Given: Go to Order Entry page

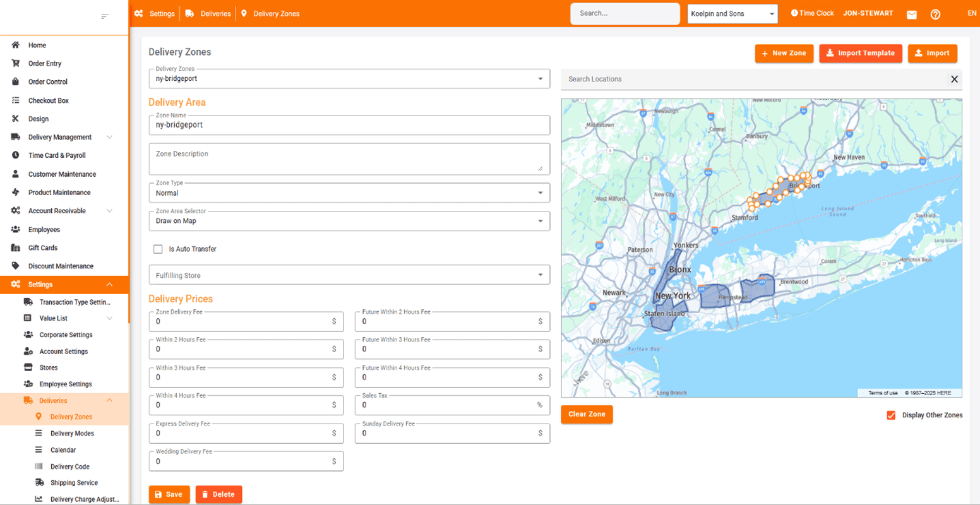Looking at the screenshot, I should 45,64.
